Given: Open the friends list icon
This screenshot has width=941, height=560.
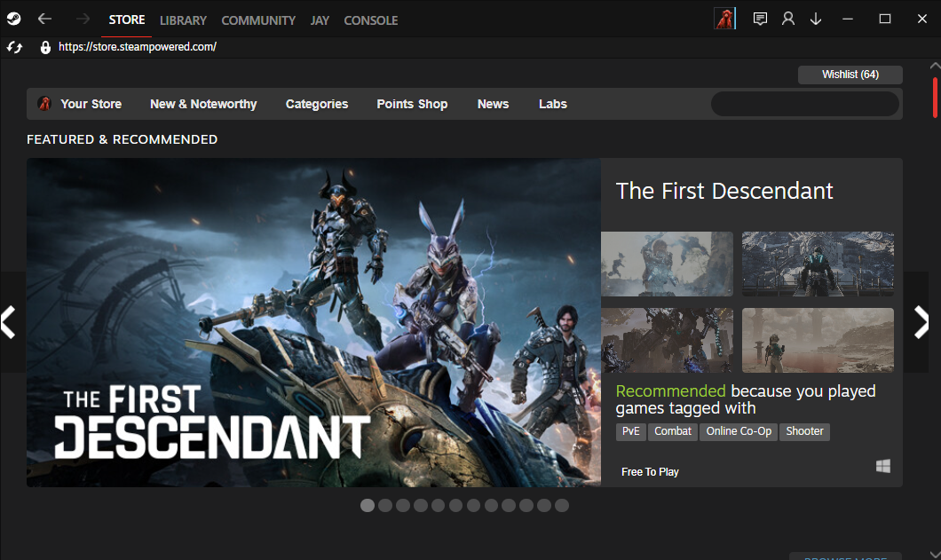Looking at the screenshot, I should (788, 20).
